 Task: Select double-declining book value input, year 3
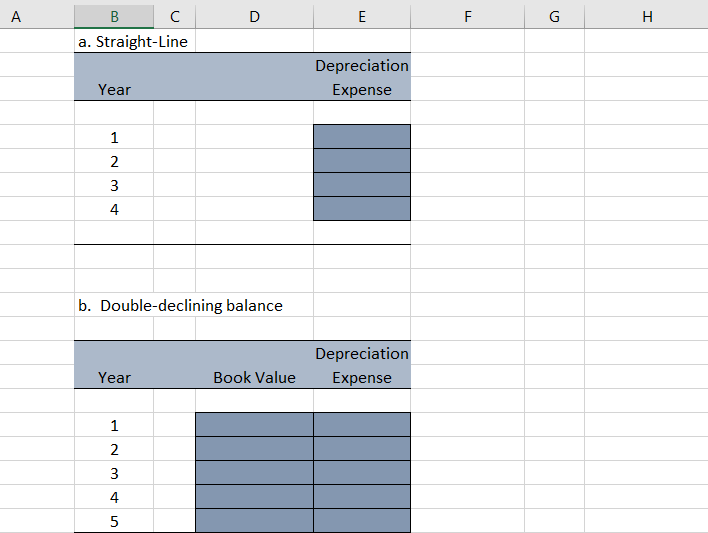click(x=255, y=472)
